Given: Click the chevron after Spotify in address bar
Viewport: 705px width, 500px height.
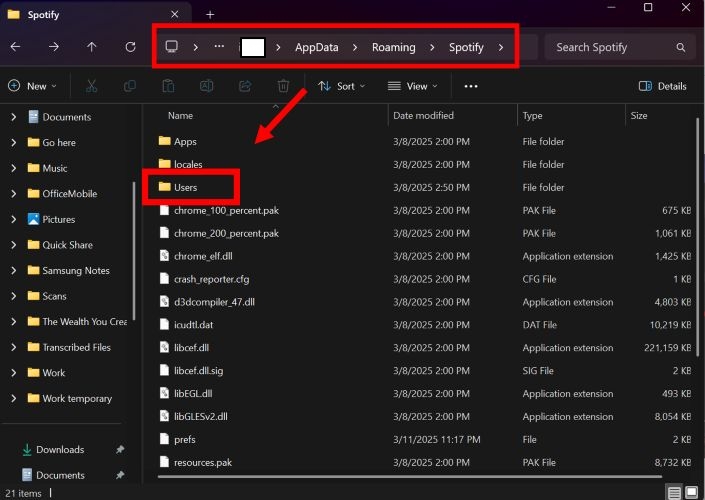Looking at the screenshot, I should [501, 47].
